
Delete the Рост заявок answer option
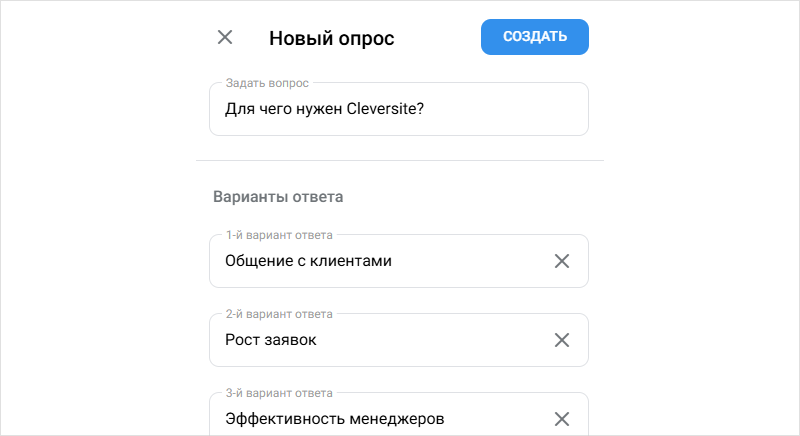click(562, 340)
